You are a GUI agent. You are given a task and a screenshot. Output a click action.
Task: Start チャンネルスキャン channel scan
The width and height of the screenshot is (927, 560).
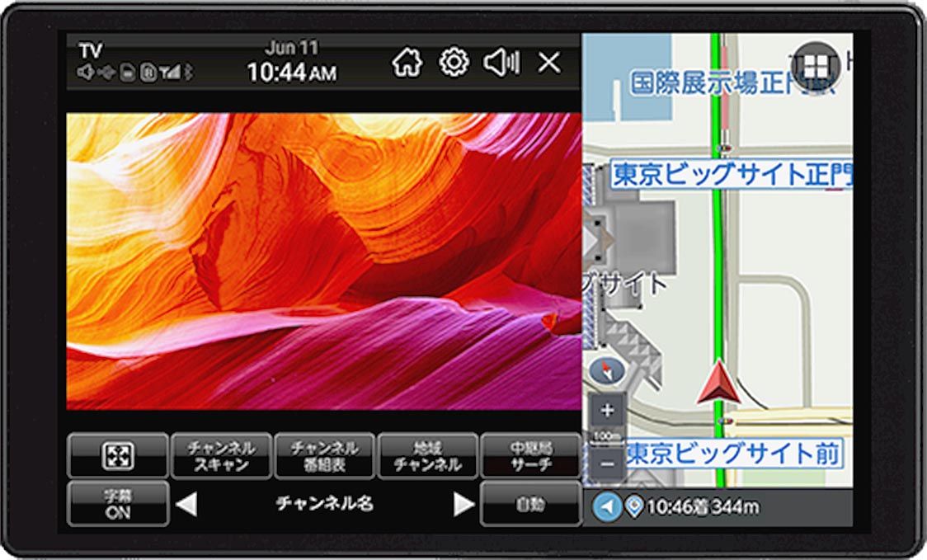(x=221, y=456)
